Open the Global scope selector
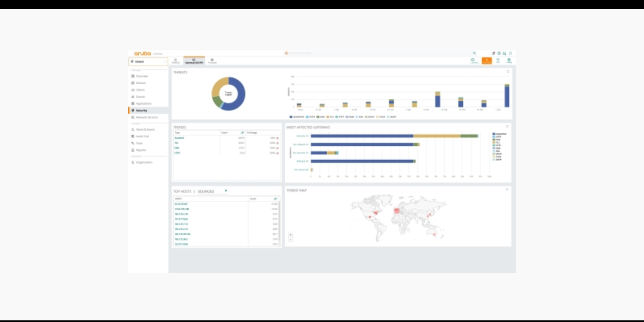This screenshot has width=644, height=322. click(148, 62)
